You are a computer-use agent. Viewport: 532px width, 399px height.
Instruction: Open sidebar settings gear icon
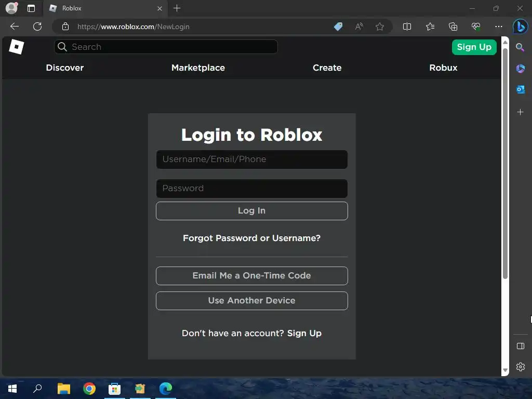520,367
